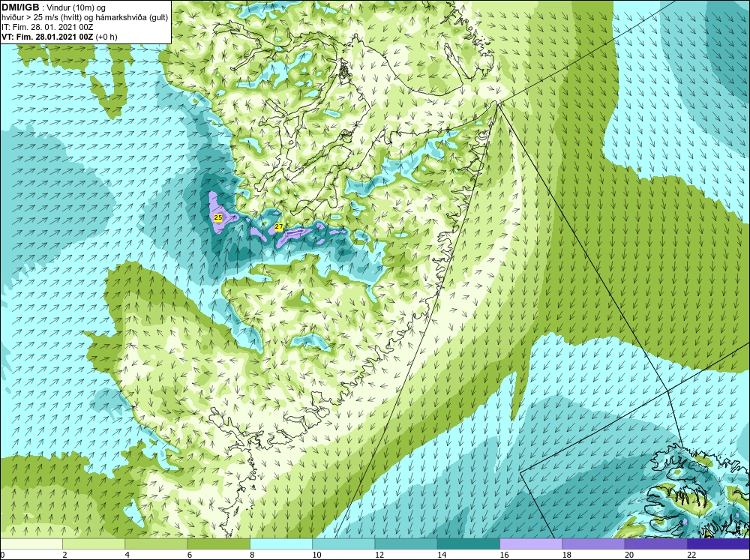Viewport: 750px width, 560px height.
Task: Select the 4–6 m/s green legend swatch
Action: (x=156, y=544)
